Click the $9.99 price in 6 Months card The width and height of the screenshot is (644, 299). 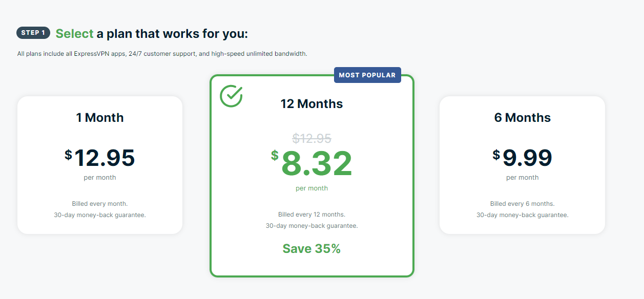point(522,158)
